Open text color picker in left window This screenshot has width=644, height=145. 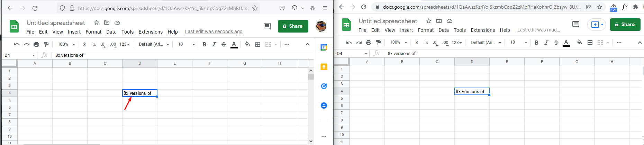234,44
